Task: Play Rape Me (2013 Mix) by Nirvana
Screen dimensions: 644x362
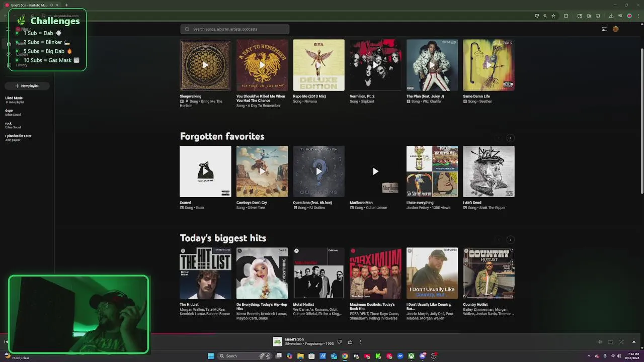Action: 318,65
